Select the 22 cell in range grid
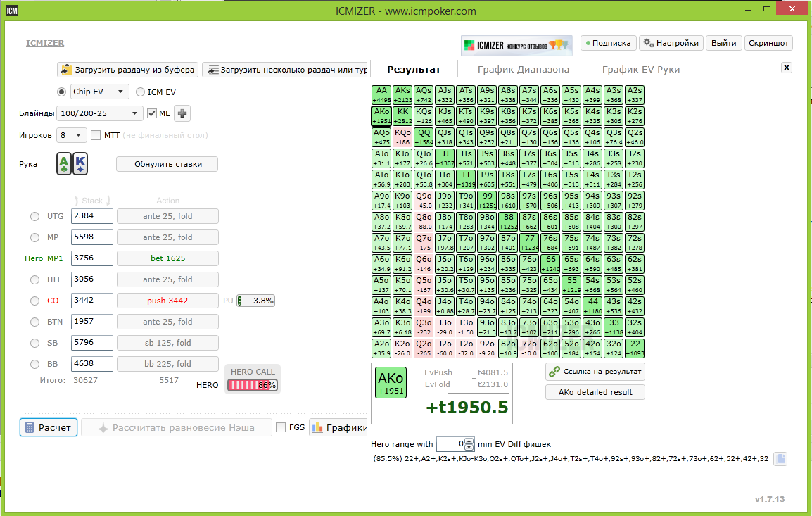Viewport: 812px width, 516px height. click(635, 348)
